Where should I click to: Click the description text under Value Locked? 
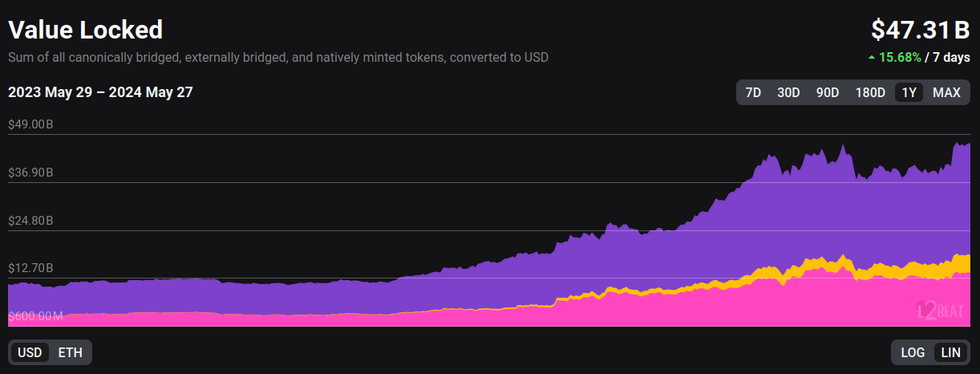click(x=278, y=58)
